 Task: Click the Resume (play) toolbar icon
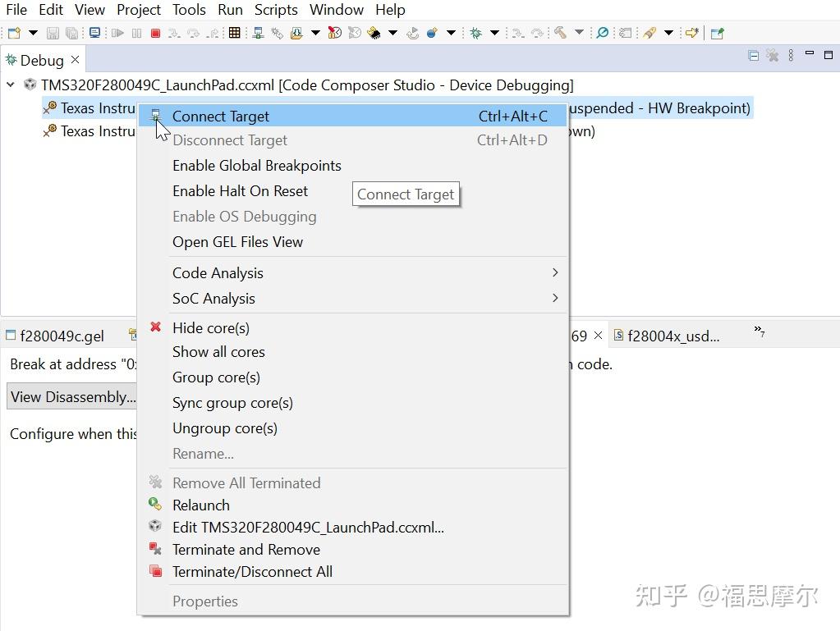(117, 33)
